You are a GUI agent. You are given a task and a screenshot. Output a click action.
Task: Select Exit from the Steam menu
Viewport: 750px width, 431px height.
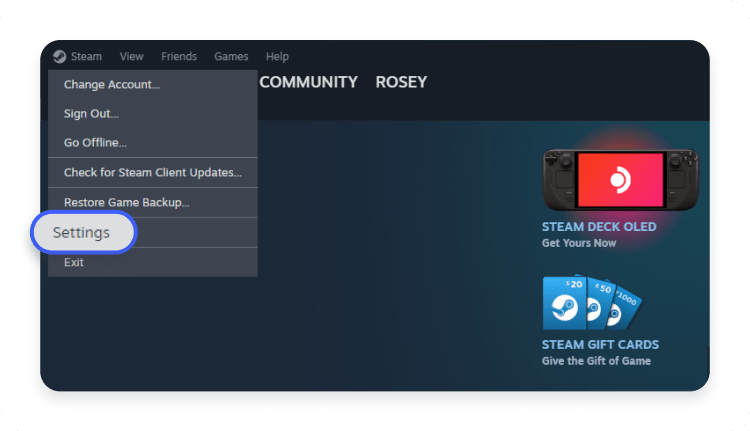click(153, 262)
